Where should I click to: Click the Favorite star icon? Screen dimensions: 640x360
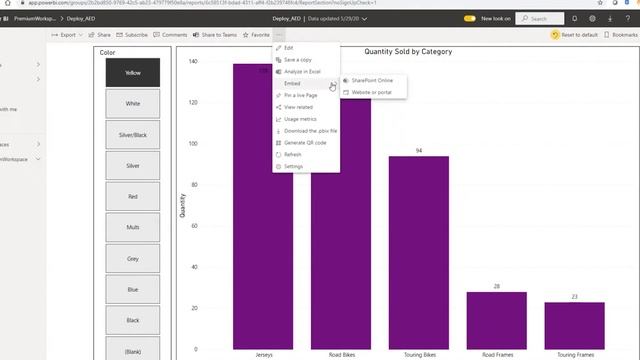pyautogui.click(x=246, y=35)
